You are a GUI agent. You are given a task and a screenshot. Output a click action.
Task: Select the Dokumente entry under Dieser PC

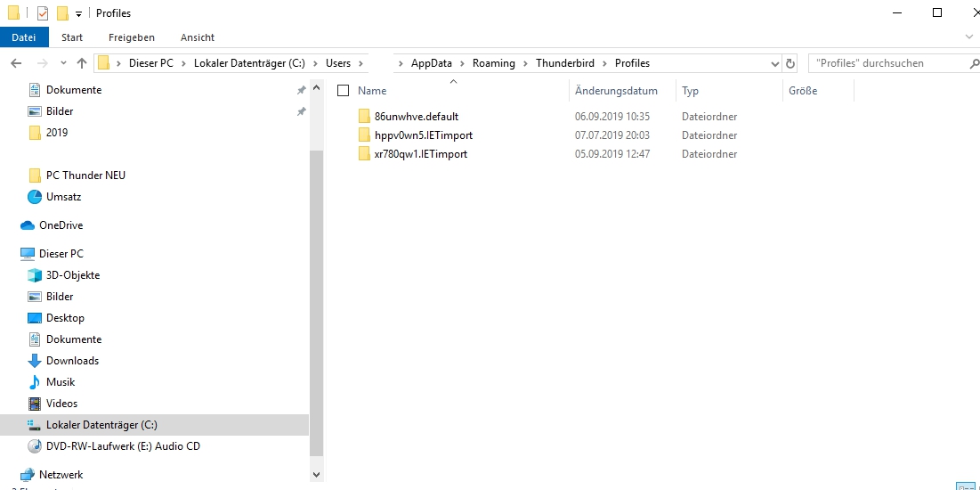[74, 339]
